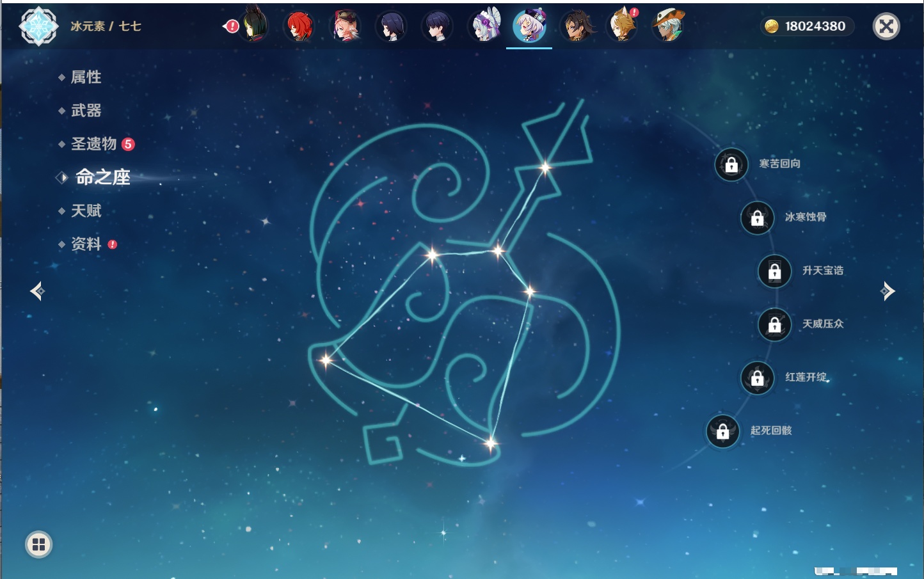Choose the avatar with orange and white hat
Image resolution: width=924 pixels, height=579 pixels.
click(x=668, y=26)
